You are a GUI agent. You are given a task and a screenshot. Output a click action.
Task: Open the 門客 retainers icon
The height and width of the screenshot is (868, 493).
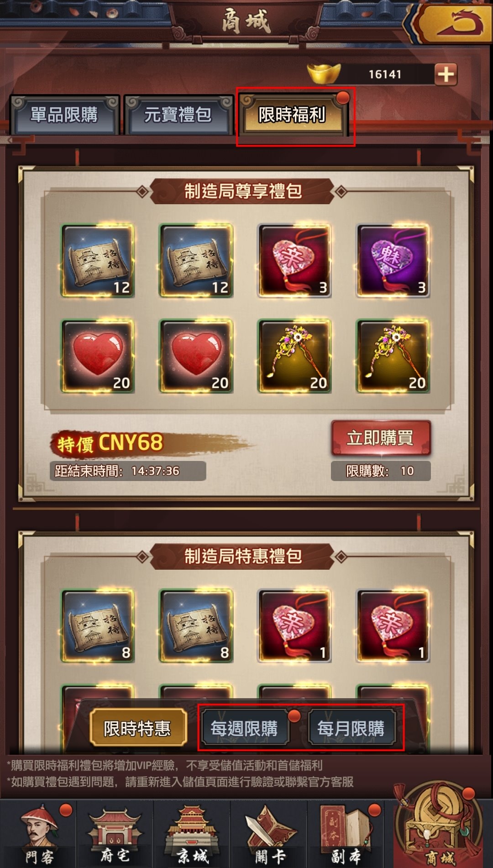(39, 834)
